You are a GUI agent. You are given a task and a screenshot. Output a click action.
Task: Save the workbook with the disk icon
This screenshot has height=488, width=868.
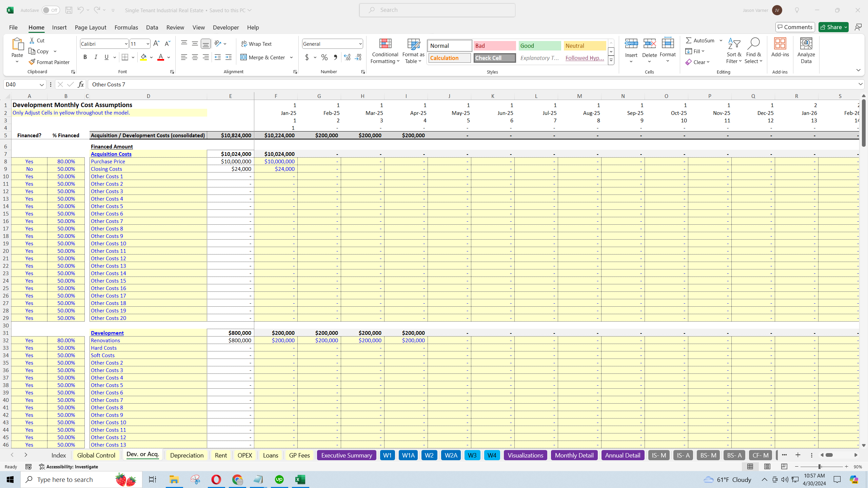tap(69, 10)
